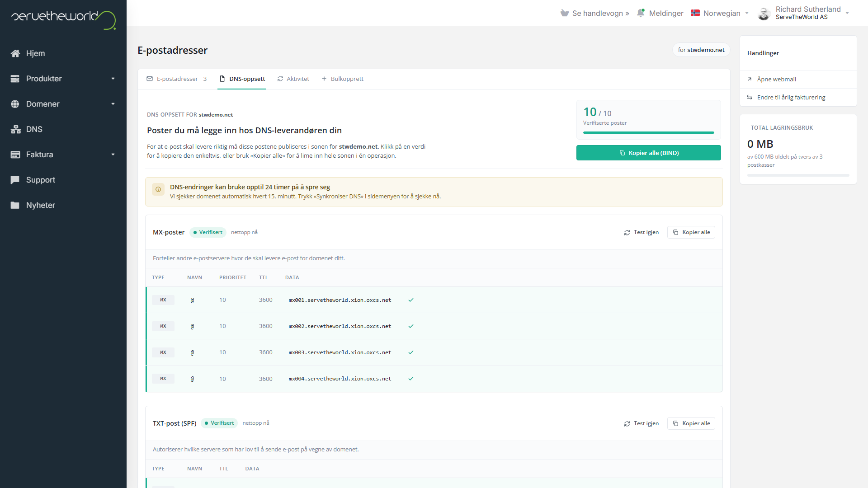Open the Aktivitet tab

pos(293,79)
